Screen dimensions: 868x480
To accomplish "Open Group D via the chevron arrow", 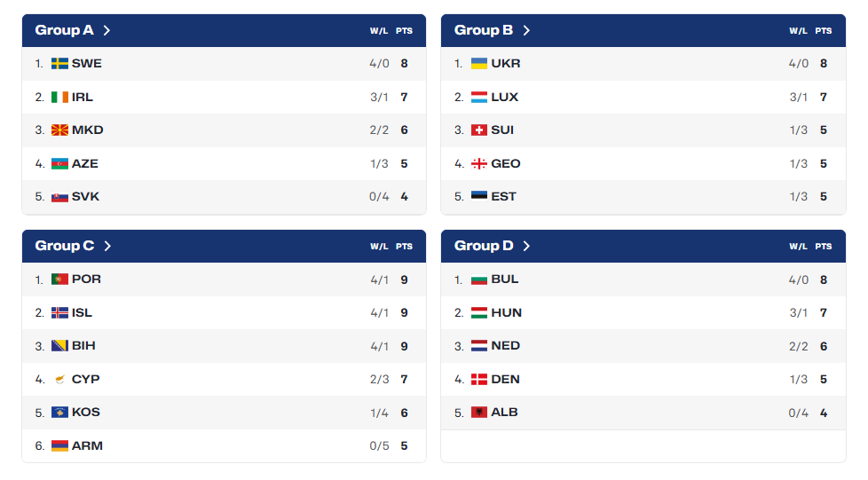I will pyautogui.click(x=526, y=246).
